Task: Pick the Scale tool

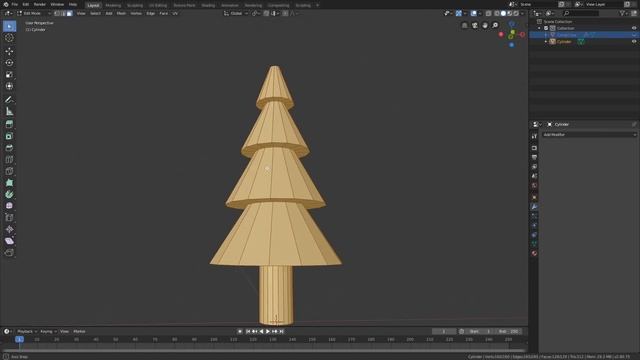Action: coord(9,74)
